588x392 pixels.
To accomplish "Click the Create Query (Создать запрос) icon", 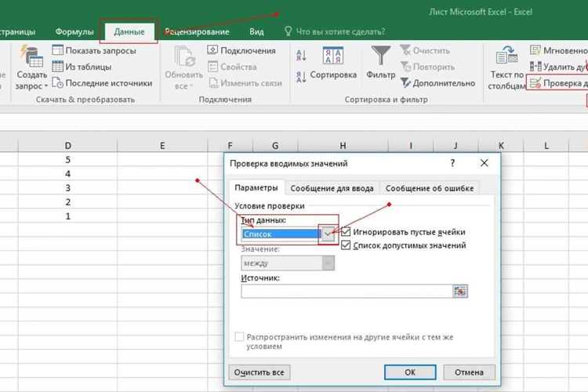I will coord(31,56).
